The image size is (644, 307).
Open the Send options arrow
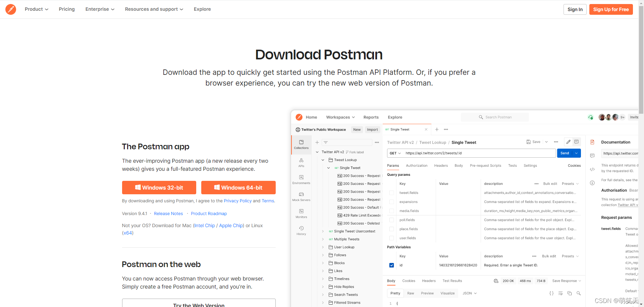577,153
